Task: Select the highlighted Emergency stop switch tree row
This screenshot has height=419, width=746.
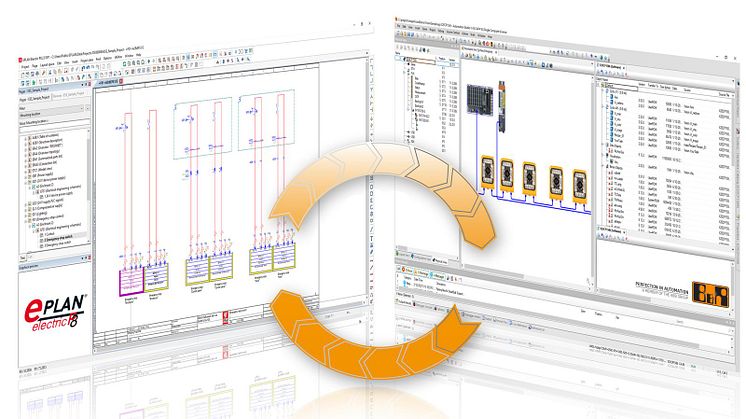Action: point(65,237)
